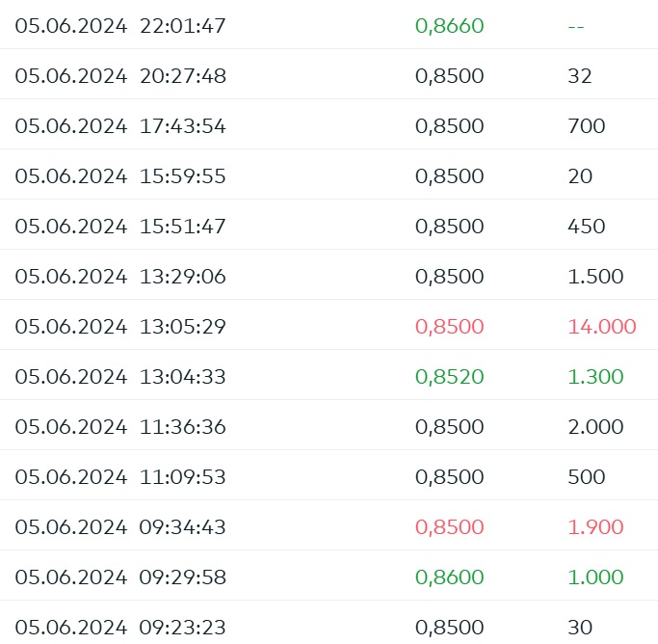Select the green price 0,8600
The height and width of the screenshot is (644, 658).
pos(449,577)
